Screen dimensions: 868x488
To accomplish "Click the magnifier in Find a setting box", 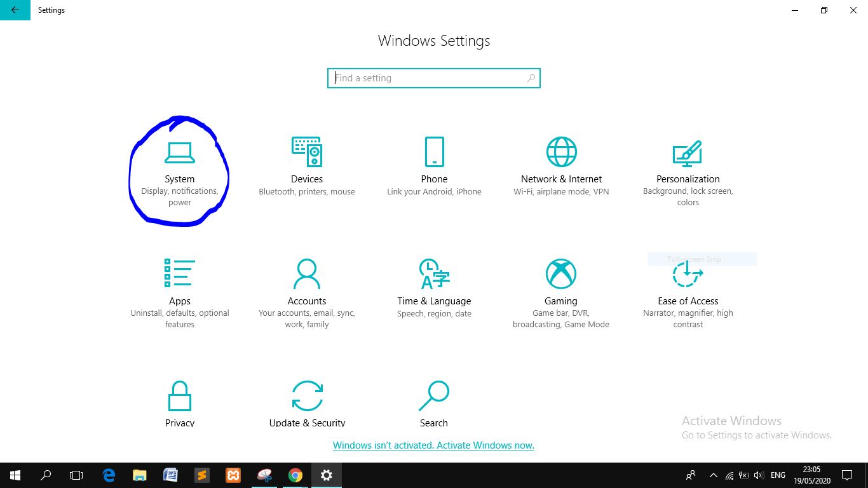I will pyautogui.click(x=531, y=78).
